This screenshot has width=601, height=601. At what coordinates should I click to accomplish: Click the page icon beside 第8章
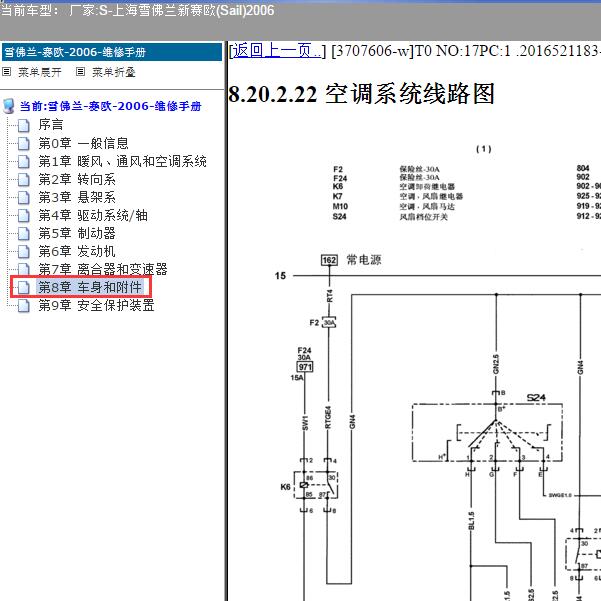pyautogui.click(x=24, y=287)
